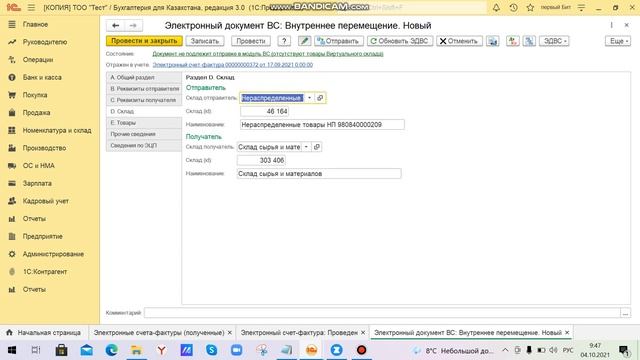
Task: Switch to Начальная страница tab
Action: tap(44, 333)
